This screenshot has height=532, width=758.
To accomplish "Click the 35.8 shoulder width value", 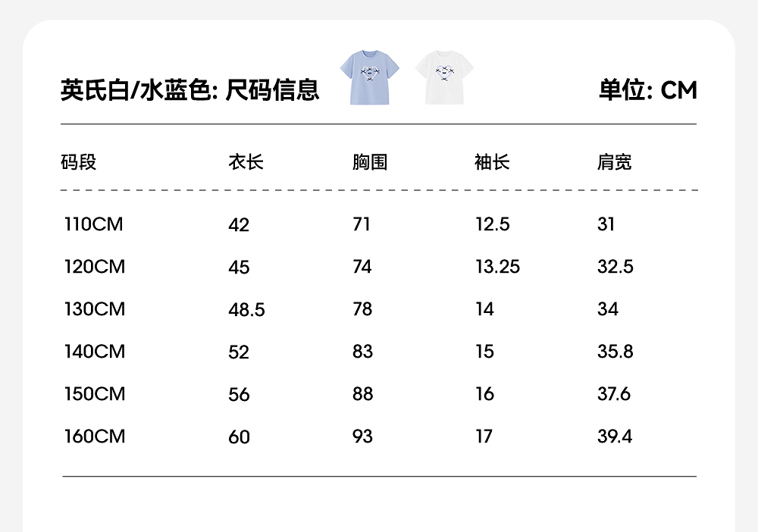I will coord(615,352).
